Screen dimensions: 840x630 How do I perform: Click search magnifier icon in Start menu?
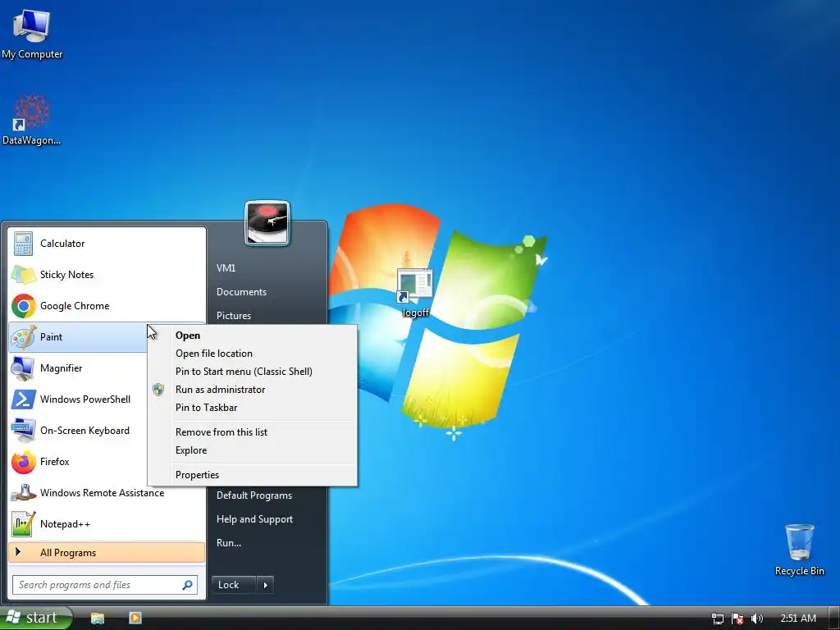point(188,585)
